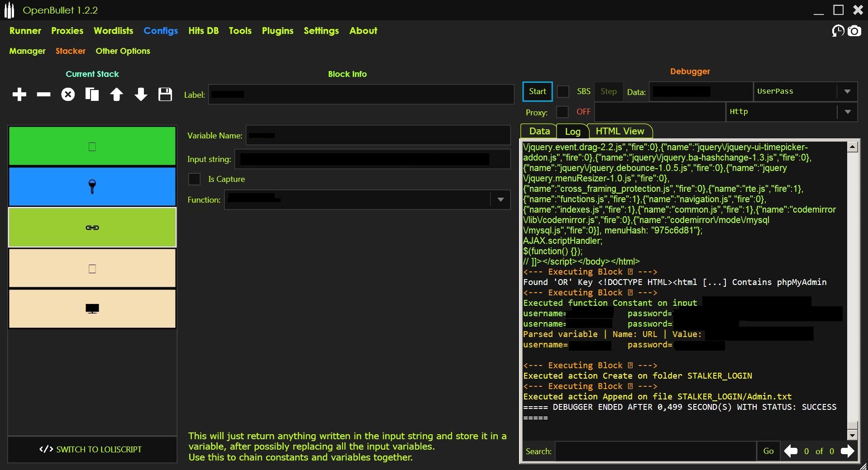
Task: Click 'Found OR Key' log line
Action: pyautogui.click(x=675, y=282)
